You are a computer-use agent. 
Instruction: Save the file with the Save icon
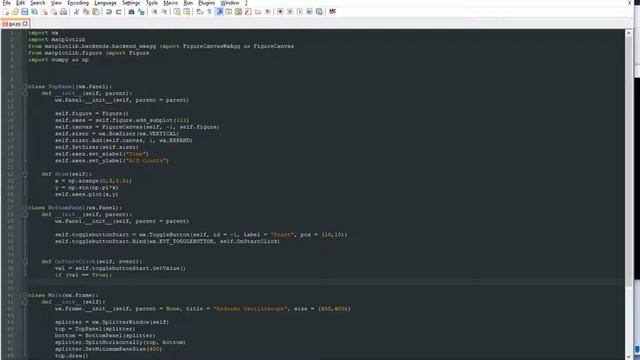(x=24, y=12)
